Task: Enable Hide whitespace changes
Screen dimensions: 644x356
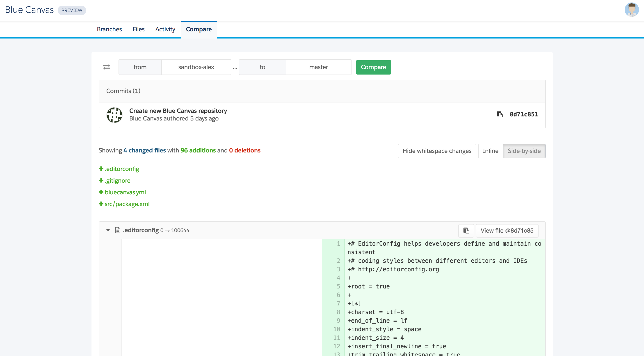Action: [x=436, y=151]
